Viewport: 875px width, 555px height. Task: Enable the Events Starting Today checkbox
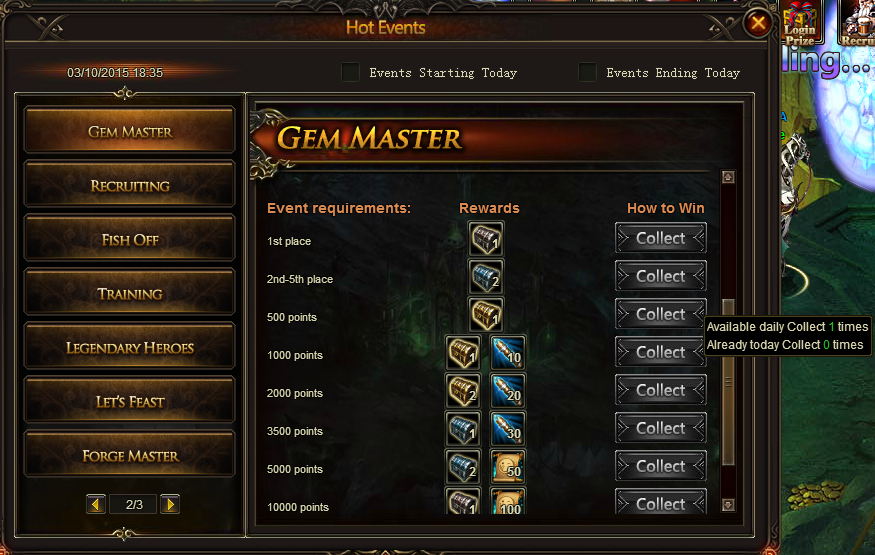(x=350, y=73)
